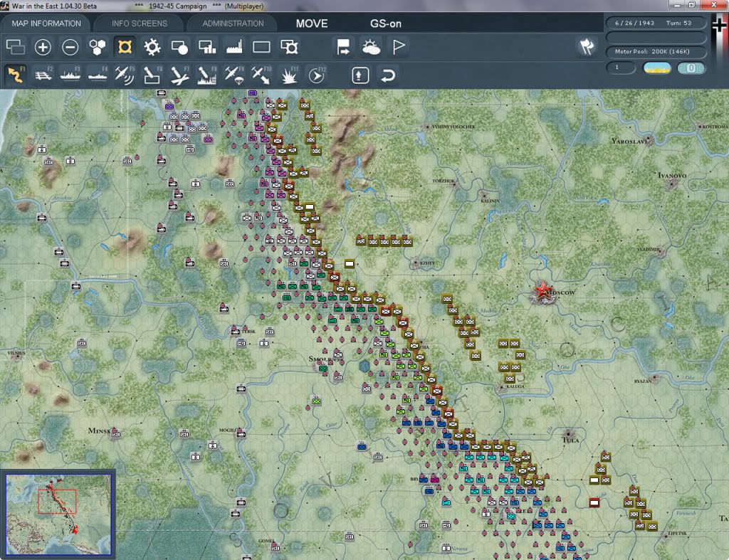Select the red-bordered counter southeast of Tula
This screenshot has width=729, height=560.
pos(594,502)
